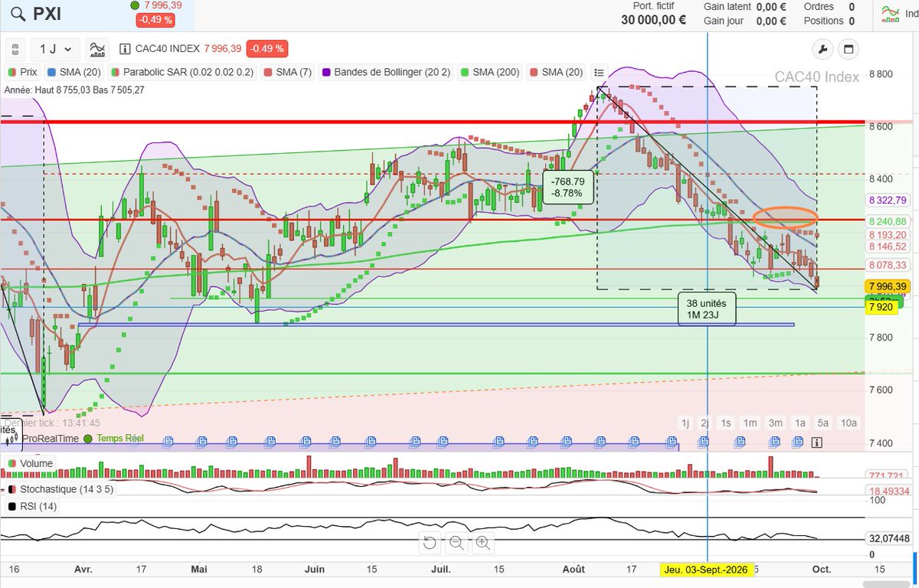Select the SMA (7) indicator chip
This screenshot has height=588, width=919.
point(287,73)
